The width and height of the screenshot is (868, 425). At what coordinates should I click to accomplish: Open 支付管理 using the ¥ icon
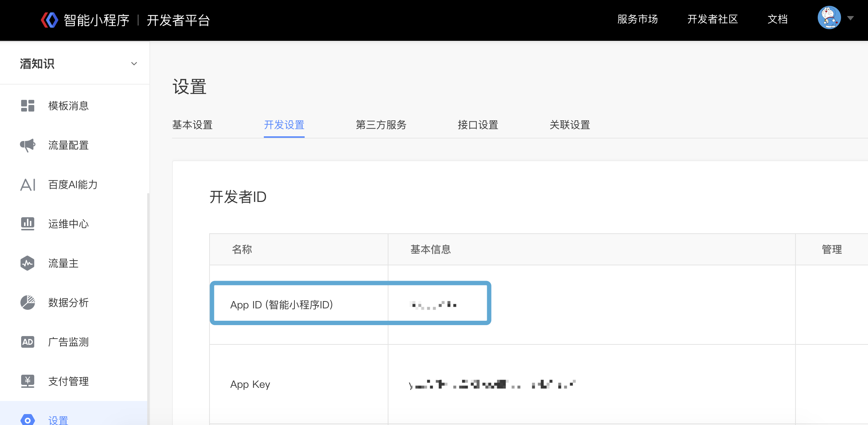pos(27,381)
